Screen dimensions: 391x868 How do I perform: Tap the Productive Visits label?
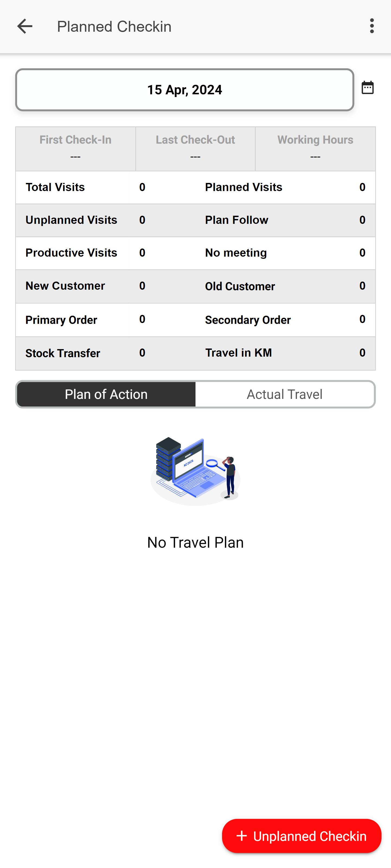coord(72,253)
